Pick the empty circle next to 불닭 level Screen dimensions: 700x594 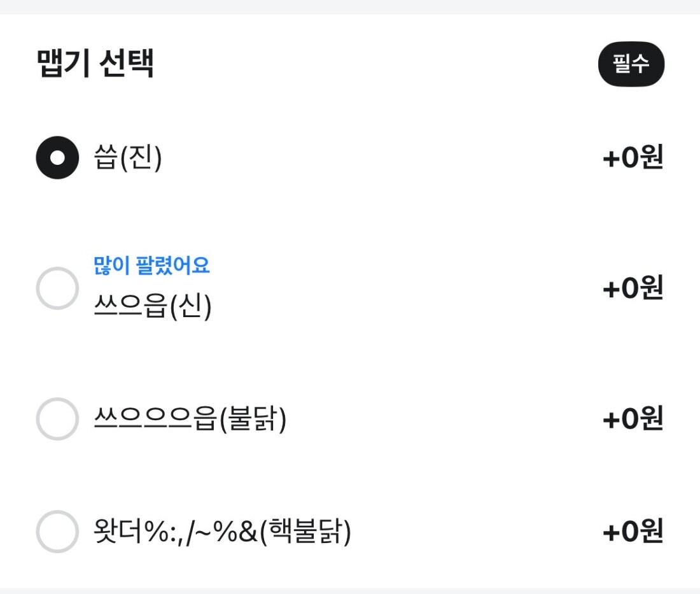[x=57, y=419]
